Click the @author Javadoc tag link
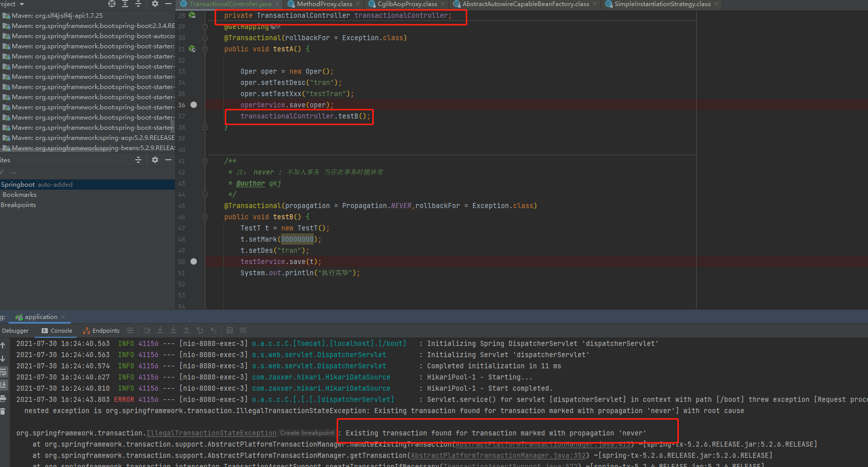This screenshot has height=467, width=868. 251,183
